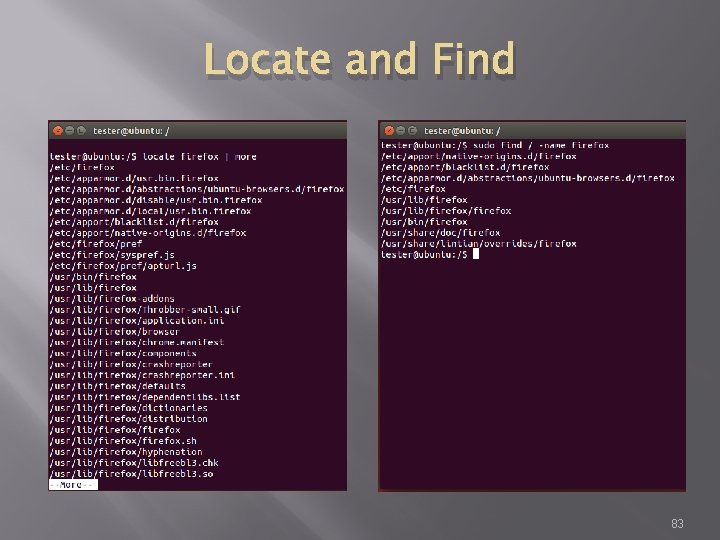Screen dimensions: 720x540
Task: Click the 'Locate and Find' slide title
Action: tap(360, 59)
